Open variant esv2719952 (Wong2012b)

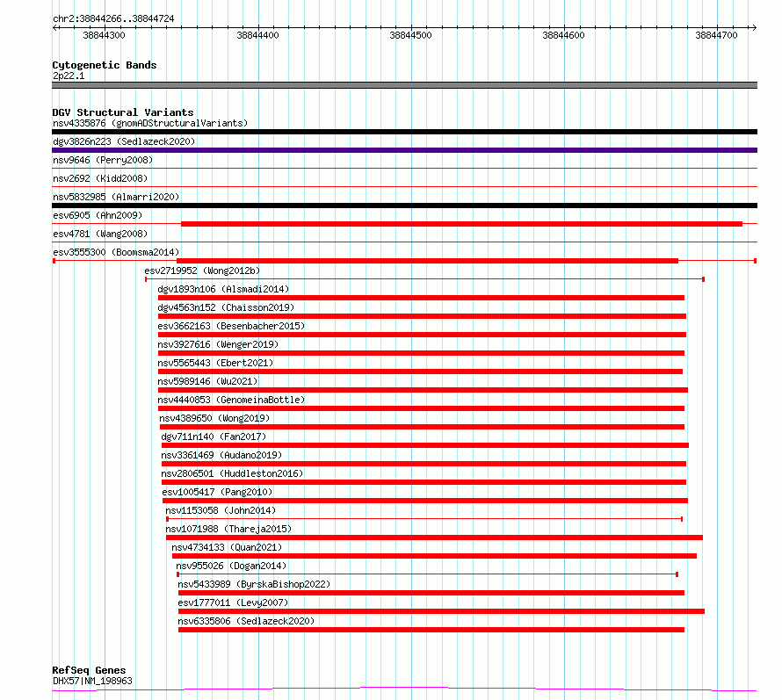point(202,271)
